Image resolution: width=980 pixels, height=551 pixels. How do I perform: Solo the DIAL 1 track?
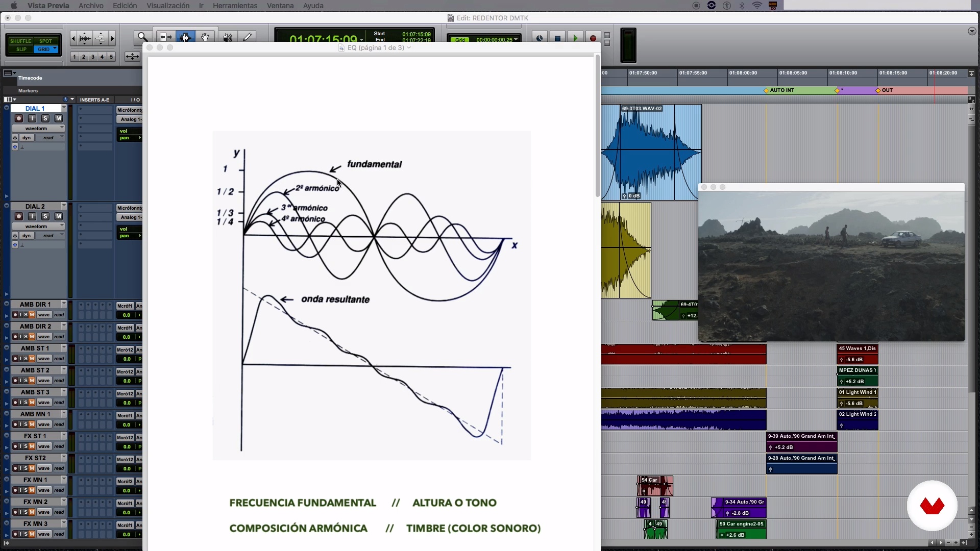point(45,118)
